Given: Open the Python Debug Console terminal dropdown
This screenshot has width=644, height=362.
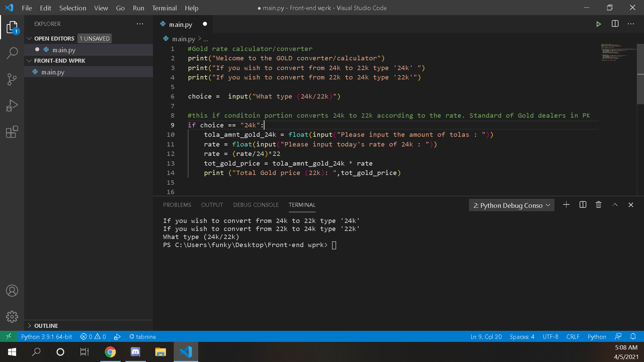Looking at the screenshot, I should tap(511, 205).
